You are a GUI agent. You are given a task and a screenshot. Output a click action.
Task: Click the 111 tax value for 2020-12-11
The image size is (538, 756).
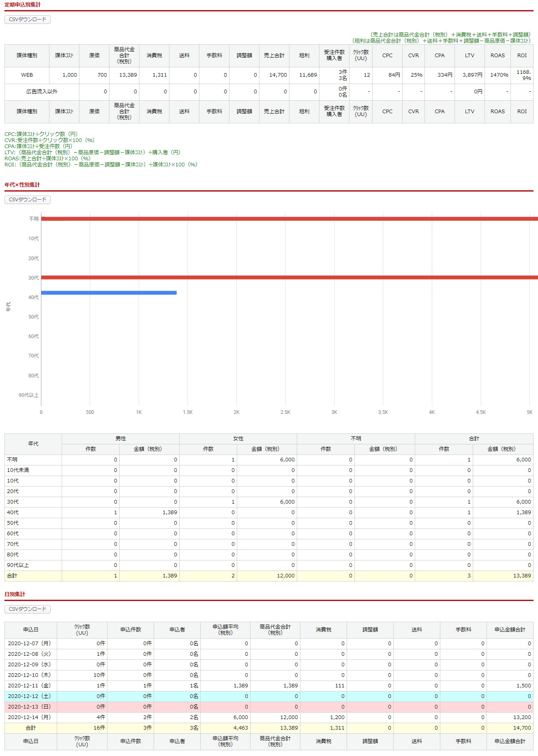(x=340, y=686)
